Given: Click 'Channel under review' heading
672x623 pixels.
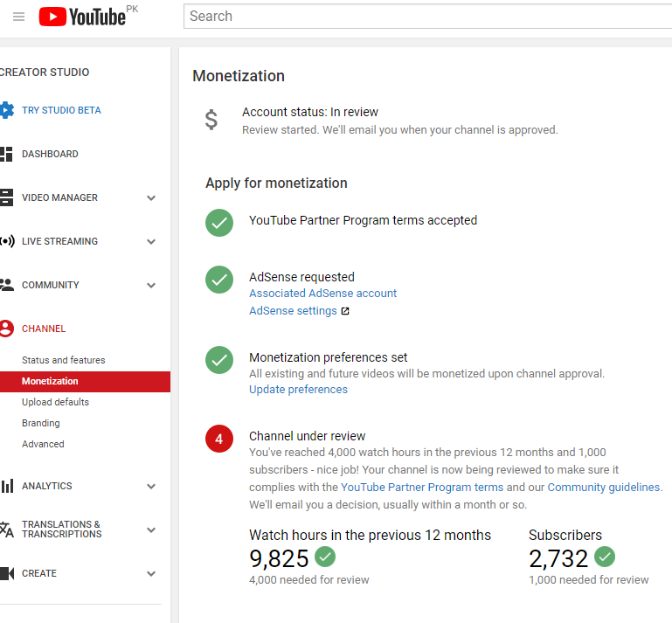Looking at the screenshot, I should (308, 436).
